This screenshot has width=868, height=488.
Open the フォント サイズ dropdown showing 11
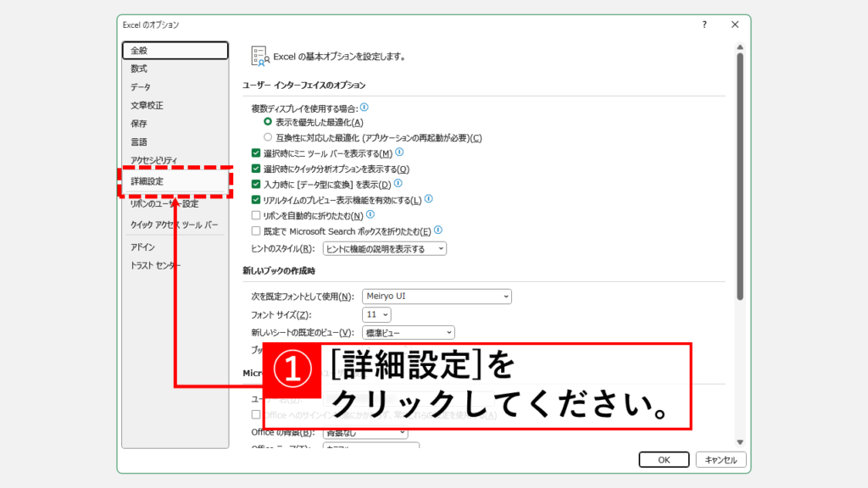(376, 314)
